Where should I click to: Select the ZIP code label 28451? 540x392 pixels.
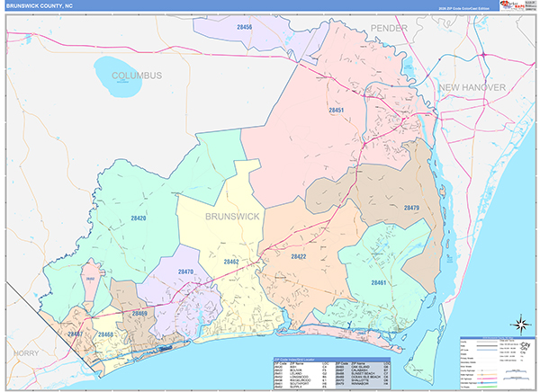336,110
